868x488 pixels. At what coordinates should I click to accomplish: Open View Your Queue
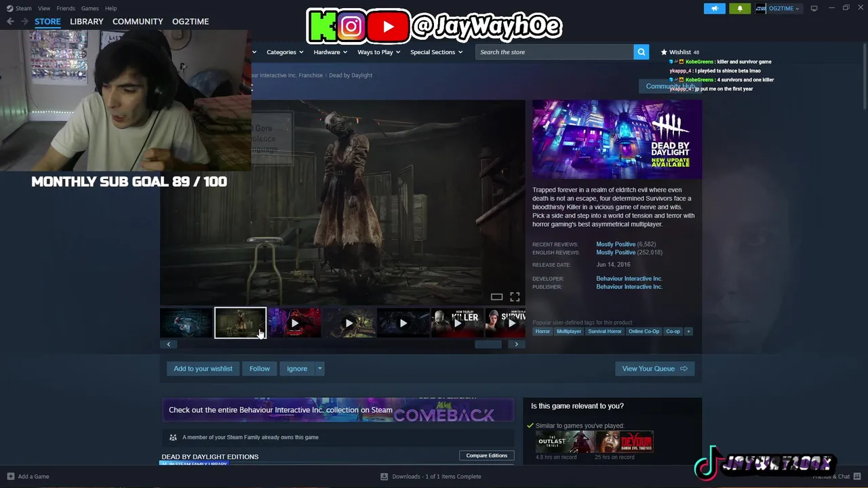[x=655, y=369]
